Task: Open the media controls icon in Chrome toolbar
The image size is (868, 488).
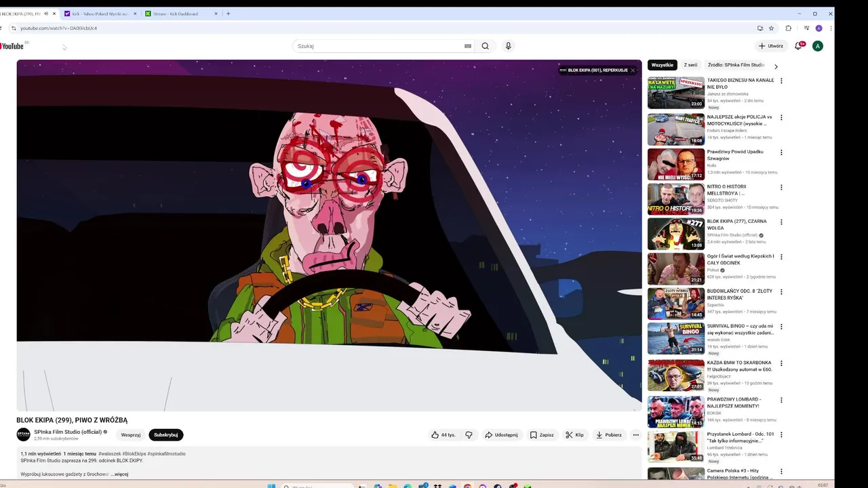Action: coord(806,28)
